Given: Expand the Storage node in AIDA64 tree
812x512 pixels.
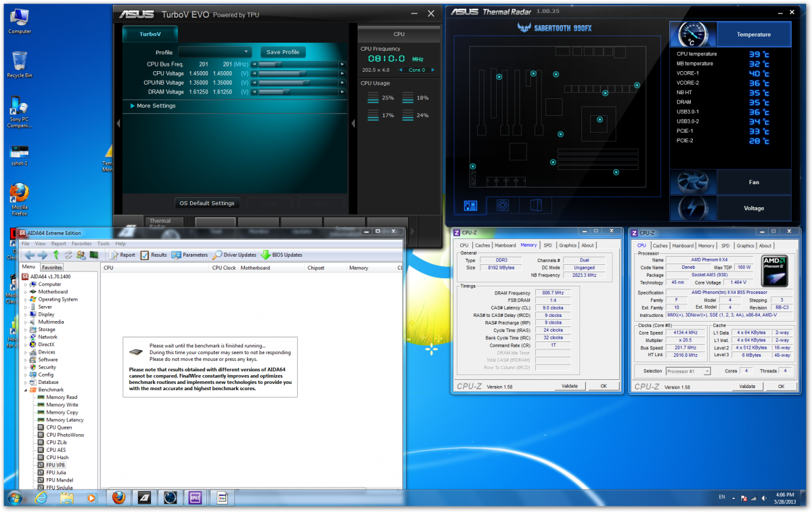Looking at the screenshot, I should (x=26, y=330).
